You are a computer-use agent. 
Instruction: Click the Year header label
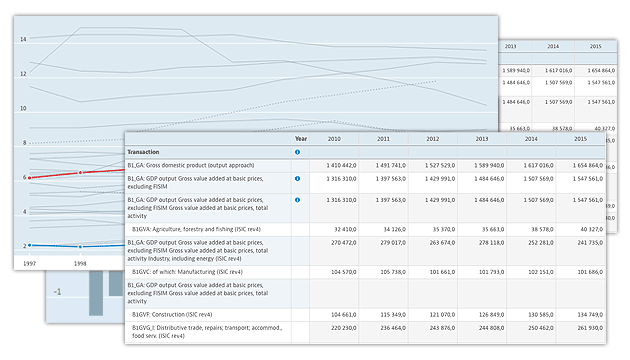tap(301, 139)
